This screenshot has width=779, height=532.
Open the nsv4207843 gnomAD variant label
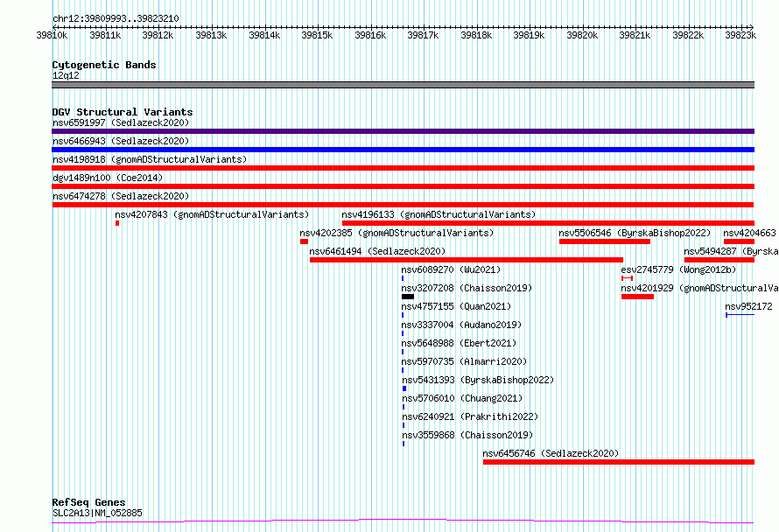click(x=212, y=214)
